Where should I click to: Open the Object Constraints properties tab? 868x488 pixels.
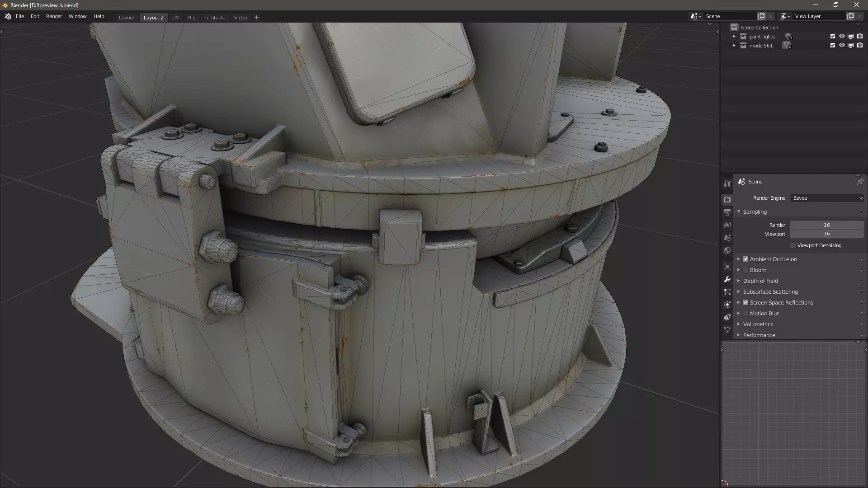click(727, 317)
